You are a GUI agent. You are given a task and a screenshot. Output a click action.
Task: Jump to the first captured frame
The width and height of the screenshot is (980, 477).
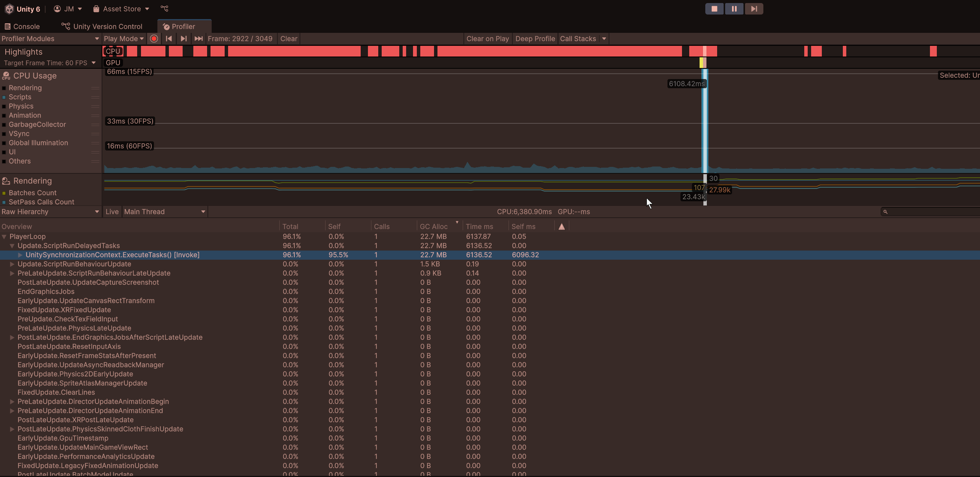click(168, 39)
